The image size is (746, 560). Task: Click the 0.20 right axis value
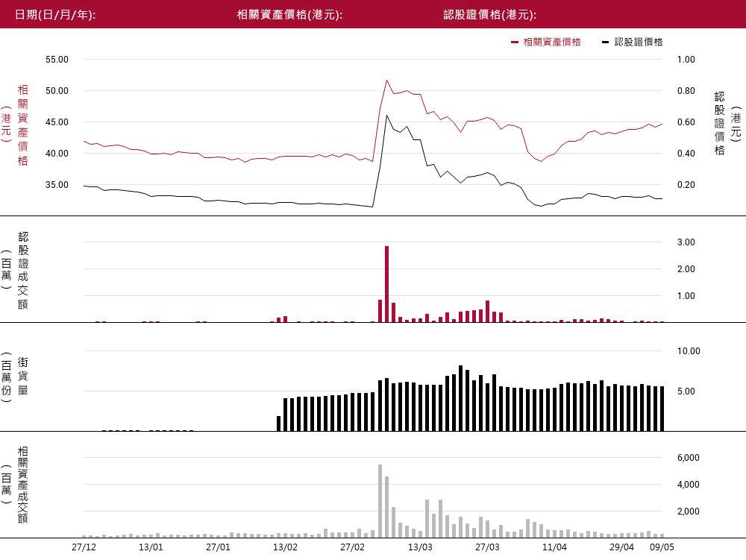(x=686, y=185)
